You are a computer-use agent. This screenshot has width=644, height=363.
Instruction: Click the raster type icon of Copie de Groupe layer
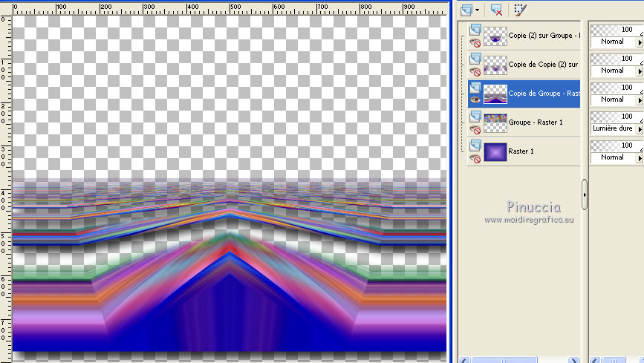(x=475, y=87)
